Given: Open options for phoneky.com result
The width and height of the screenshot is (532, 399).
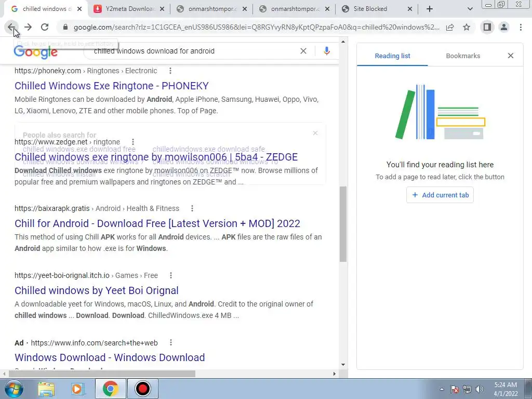Looking at the screenshot, I should tap(170, 71).
